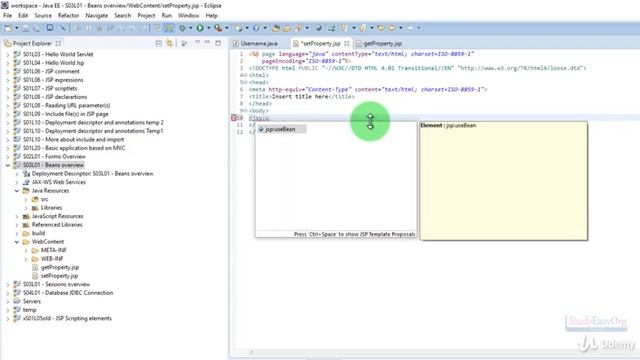Click the JAX-WS Web Services icon
640x360 pixels.
(x=26, y=182)
